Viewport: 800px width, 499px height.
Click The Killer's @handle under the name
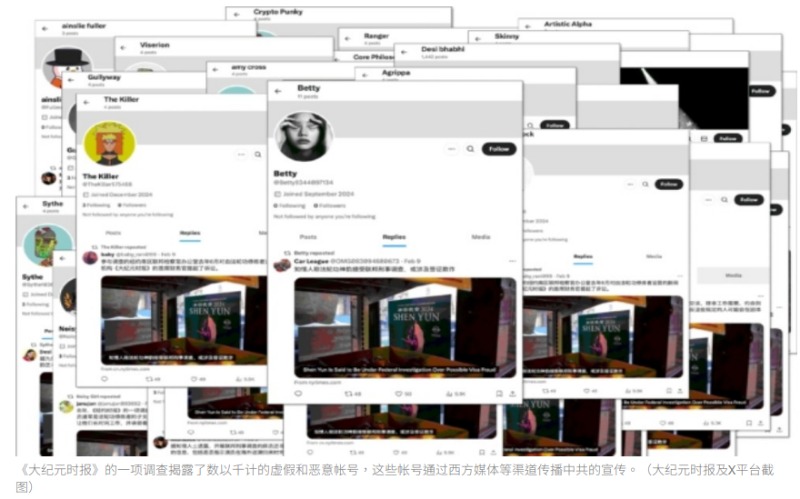(x=108, y=184)
